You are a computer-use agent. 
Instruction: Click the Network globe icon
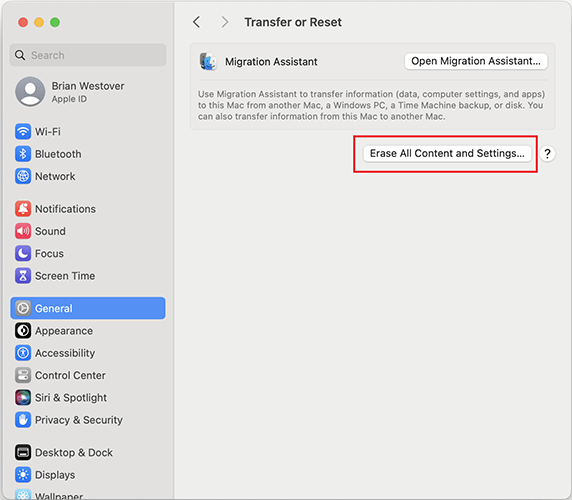(x=23, y=176)
